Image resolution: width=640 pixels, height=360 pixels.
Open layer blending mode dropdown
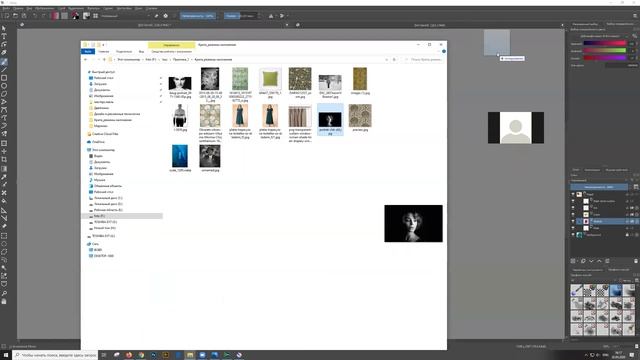599,180
